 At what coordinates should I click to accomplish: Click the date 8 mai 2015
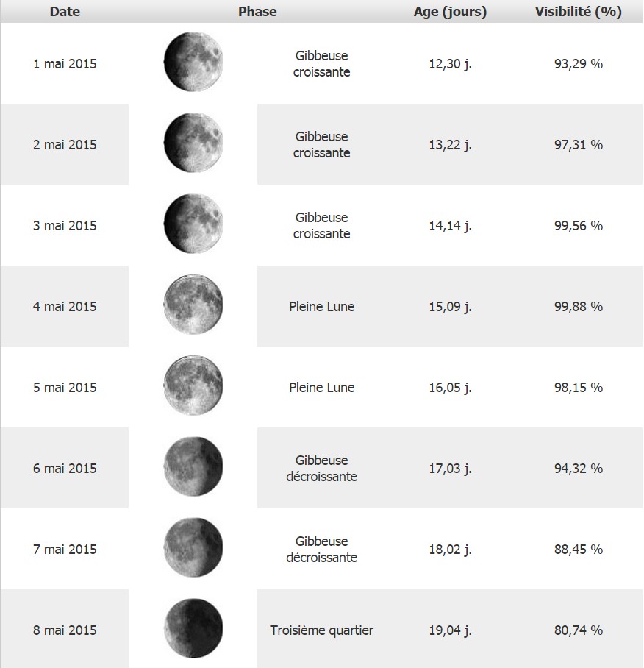coord(65,630)
